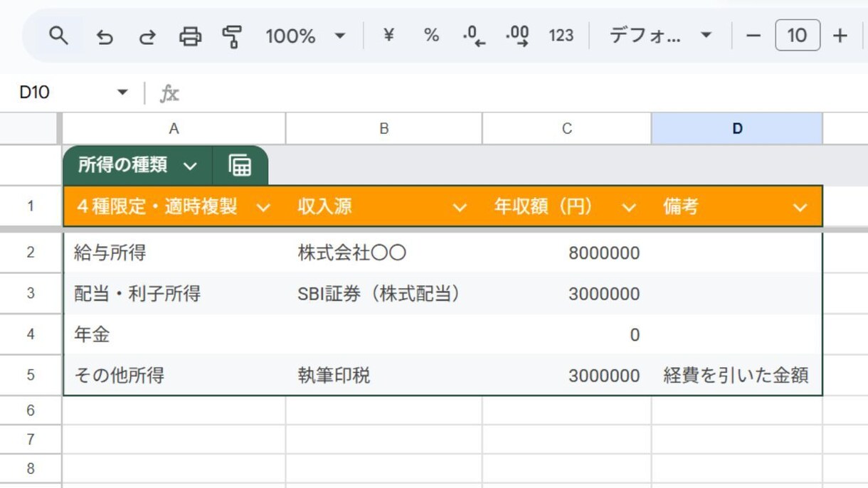Click the font size field showing 10
The height and width of the screenshot is (488, 868).
798,36
